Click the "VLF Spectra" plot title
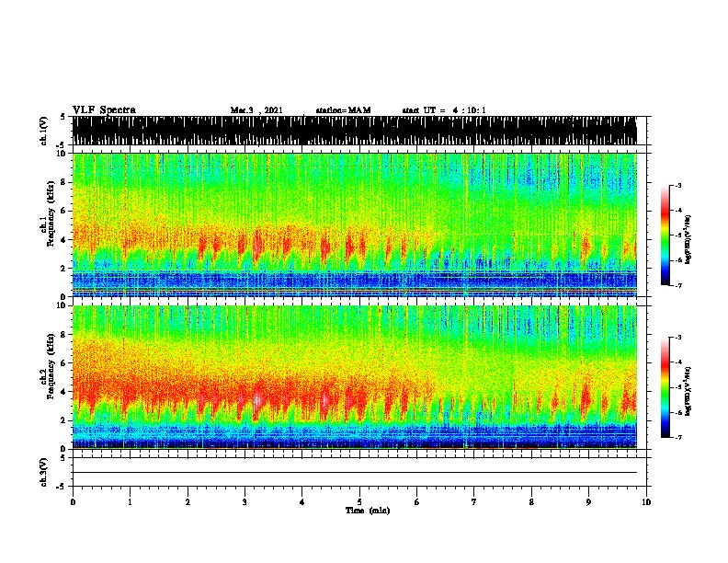The image size is (728, 563). [x=104, y=110]
